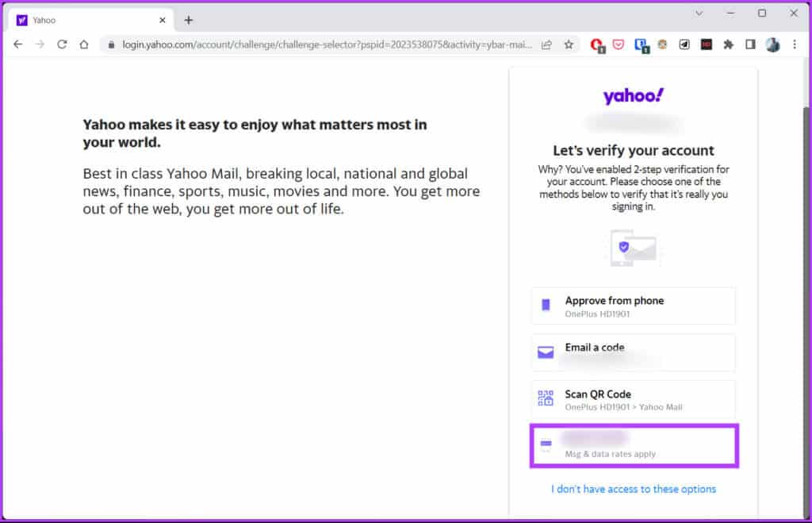Click the browser forward arrow
The width and height of the screenshot is (812, 523).
pos(40,44)
